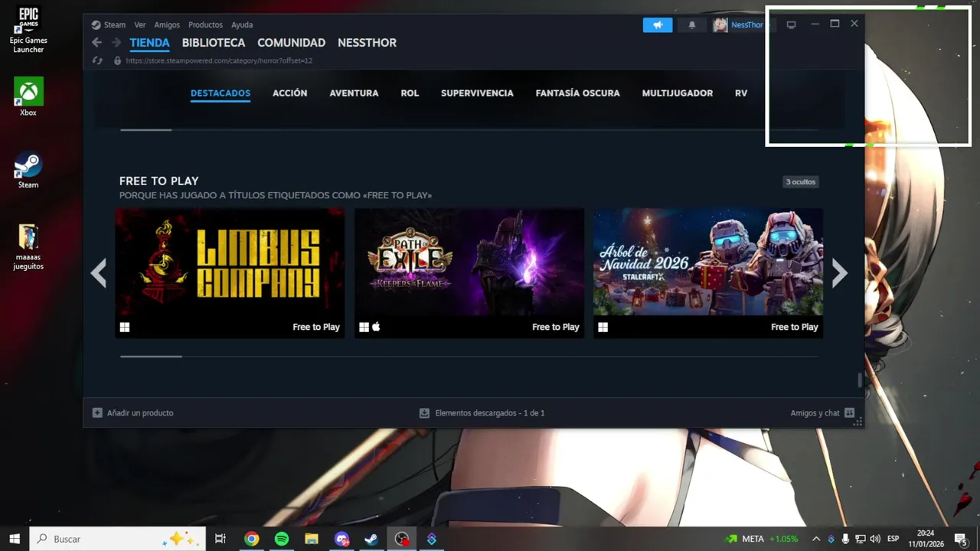Show hidden system tray icons
980x551 pixels.
(816, 539)
